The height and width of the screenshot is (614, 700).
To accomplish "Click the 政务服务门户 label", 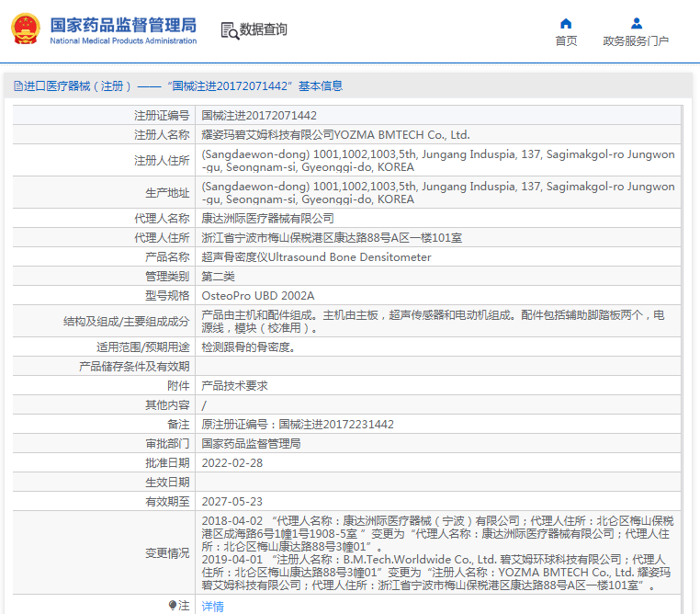I will tap(636, 41).
